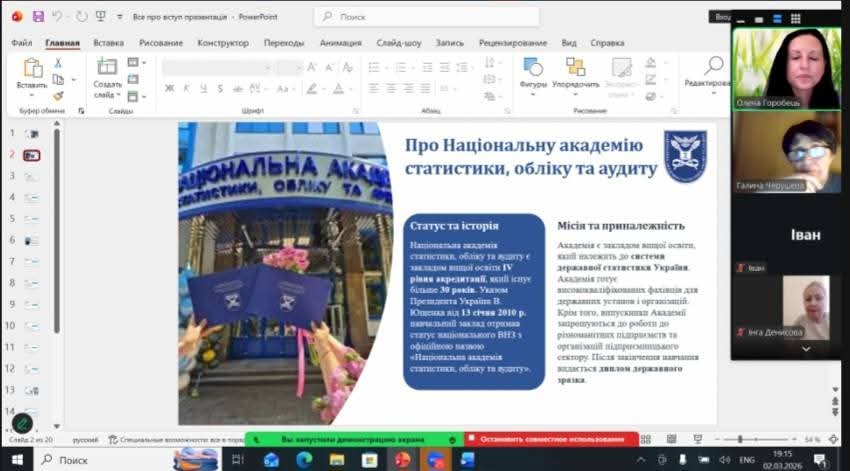This screenshot has width=850, height=471.
Task: Toggle bold (Ж) formatting
Action: point(170,88)
